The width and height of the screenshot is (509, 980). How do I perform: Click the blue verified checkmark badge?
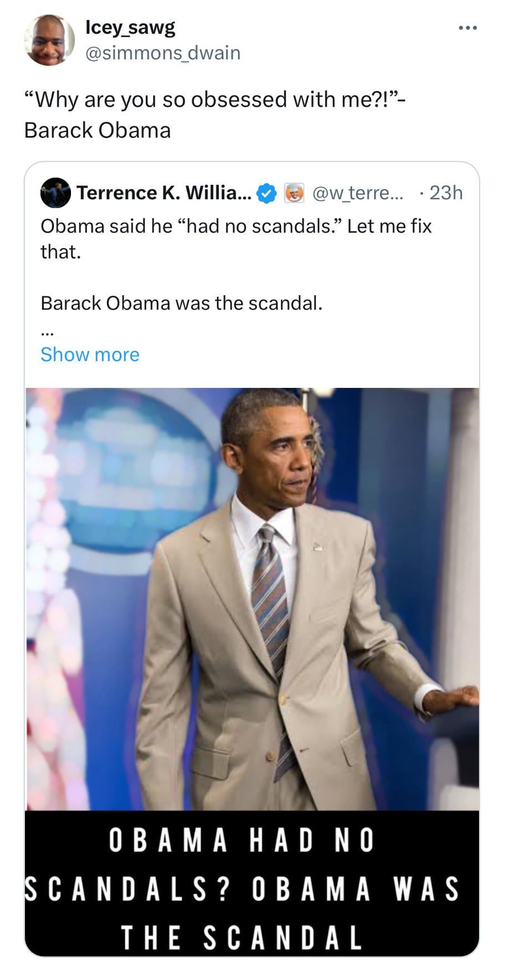(268, 193)
